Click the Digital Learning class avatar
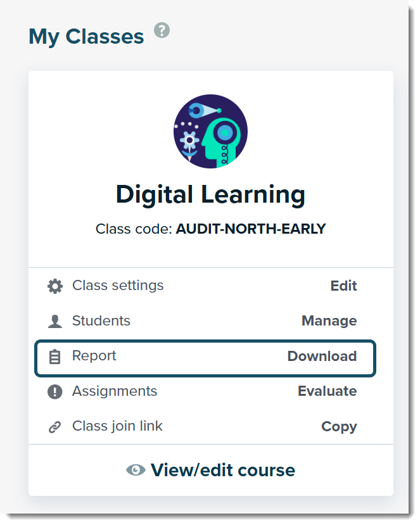420x525 pixels. click(210, 131)
